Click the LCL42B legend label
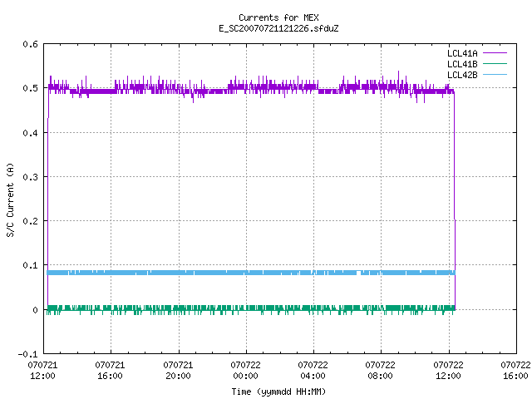 (x=462, y=75)
